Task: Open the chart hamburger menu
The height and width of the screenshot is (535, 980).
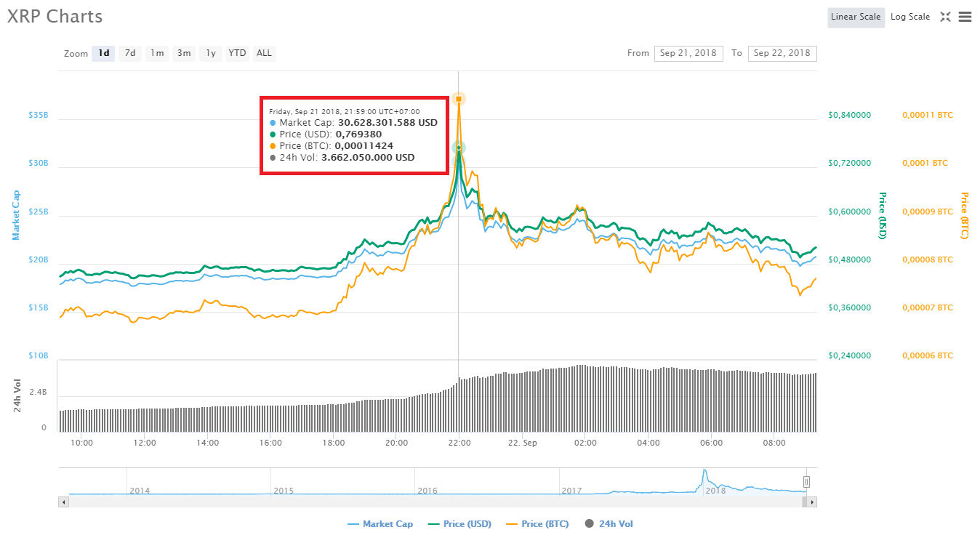Action: [965, 17]
